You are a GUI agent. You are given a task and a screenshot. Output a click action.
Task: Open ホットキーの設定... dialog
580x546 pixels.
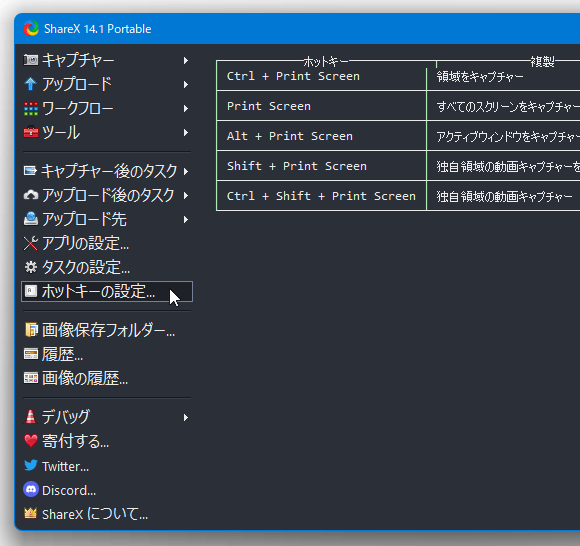pos(107,291)
